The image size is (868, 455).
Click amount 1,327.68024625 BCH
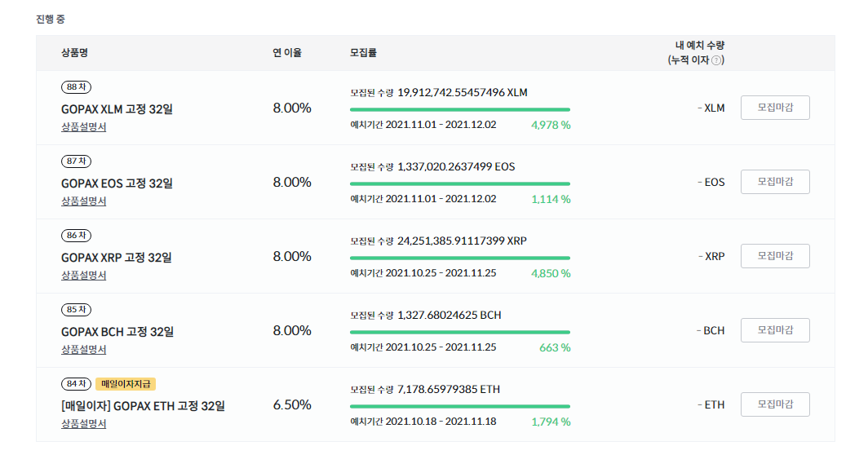[449, 315]
